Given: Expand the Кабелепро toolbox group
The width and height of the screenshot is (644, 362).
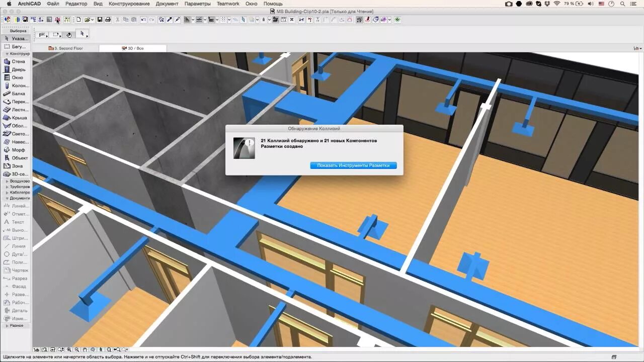Looking at the screenshot, I should 8,192.
